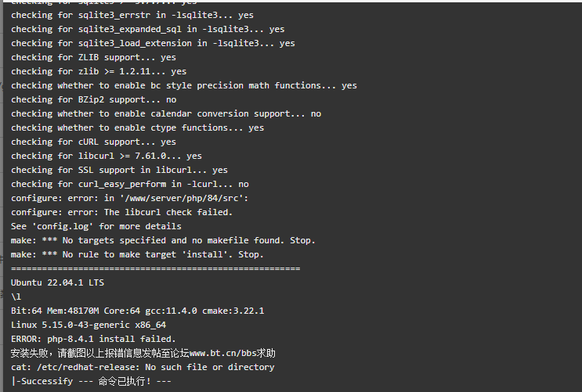The image size is (582, 392).
Task: Click the equals-sign separator line
Action: [156, 268]
